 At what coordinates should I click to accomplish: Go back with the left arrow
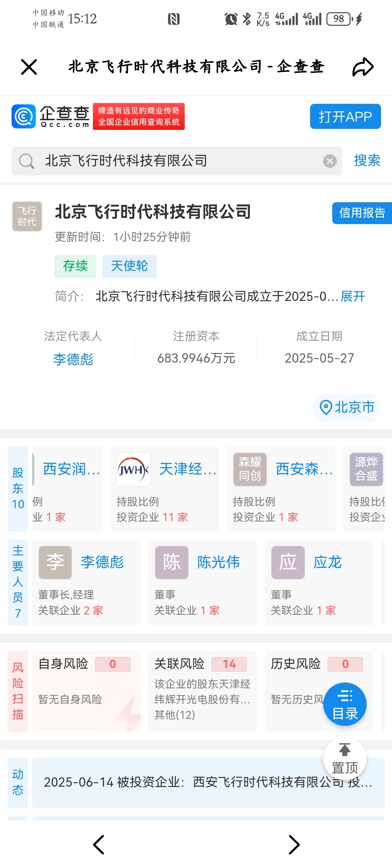pos(98,845)
